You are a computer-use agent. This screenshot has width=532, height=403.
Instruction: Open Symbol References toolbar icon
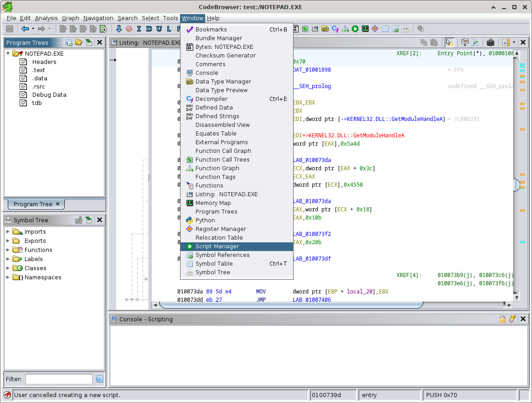point(395,29)
